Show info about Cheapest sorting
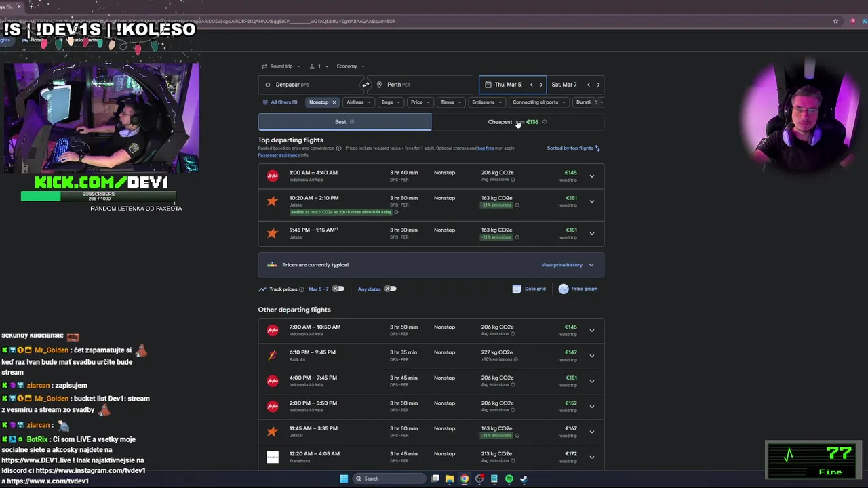Viewport: 868px width, 488px height. click(544, 122)
